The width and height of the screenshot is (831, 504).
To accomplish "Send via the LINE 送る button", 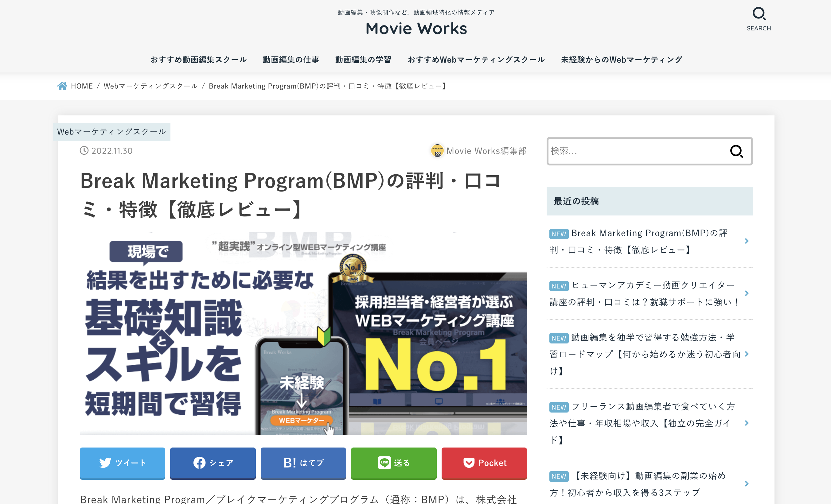I will click(x=394, y=463).
